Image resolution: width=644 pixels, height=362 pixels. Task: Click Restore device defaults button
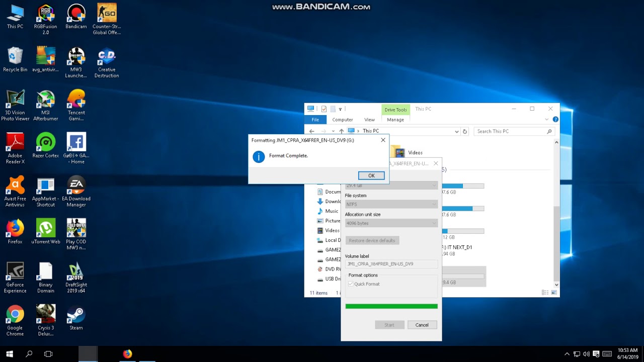click(372, 240)
